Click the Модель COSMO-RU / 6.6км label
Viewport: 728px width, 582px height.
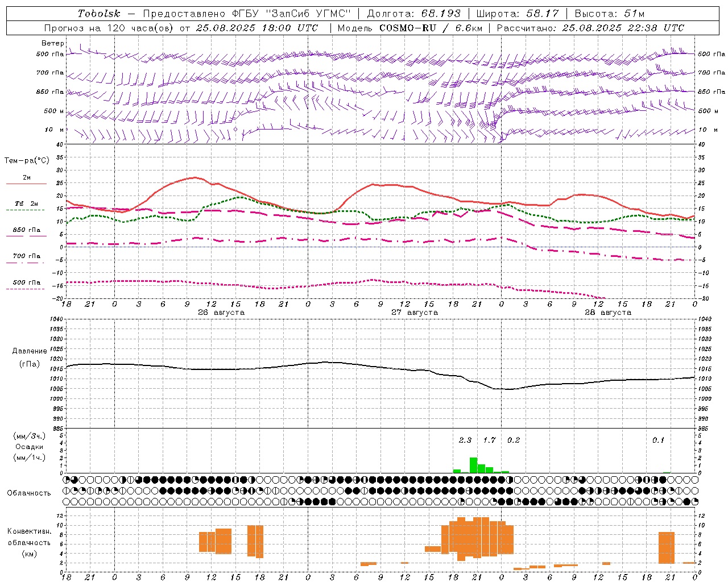[409, 28]
